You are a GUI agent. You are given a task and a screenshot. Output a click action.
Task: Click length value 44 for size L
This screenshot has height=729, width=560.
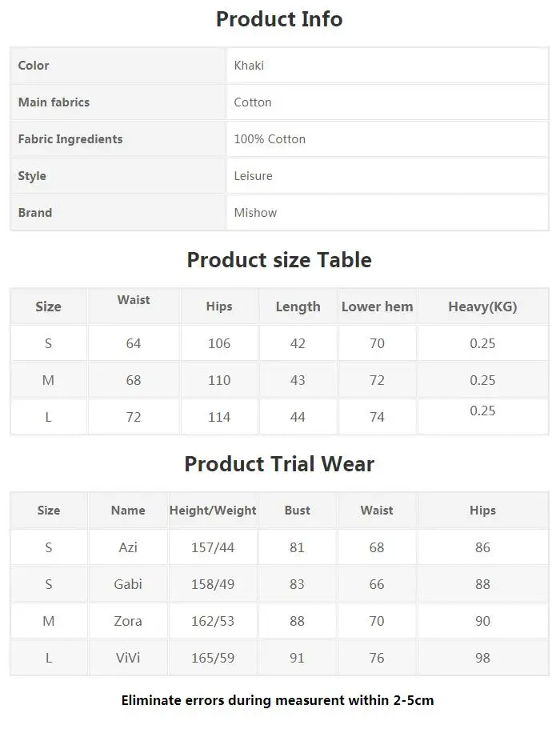(x=298, y=417)
